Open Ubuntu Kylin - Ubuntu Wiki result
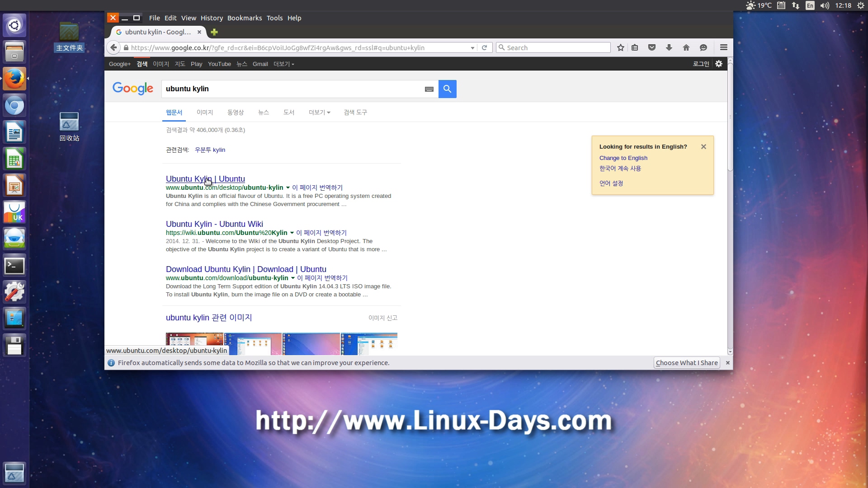 click(x=214, y=224)
